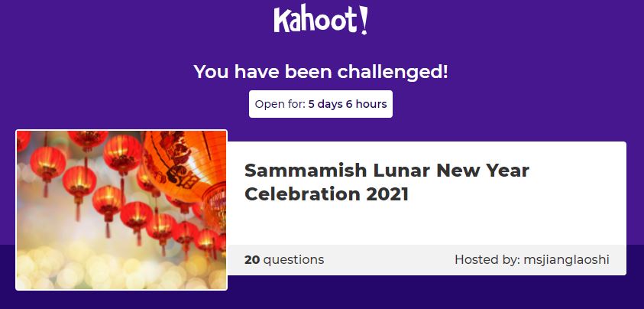Click the grey footer strip between questions and host

click(x=388, y=260)
